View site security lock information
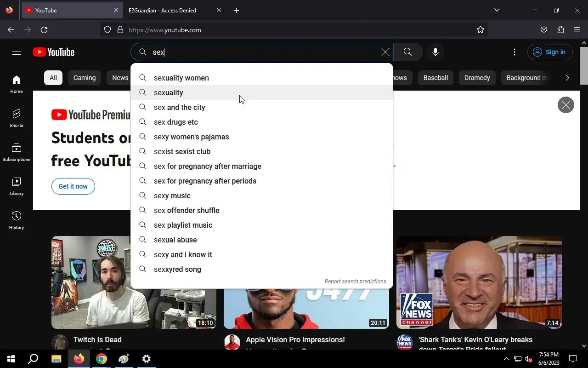Screen dimensions: 588x368 pos(120,30)
